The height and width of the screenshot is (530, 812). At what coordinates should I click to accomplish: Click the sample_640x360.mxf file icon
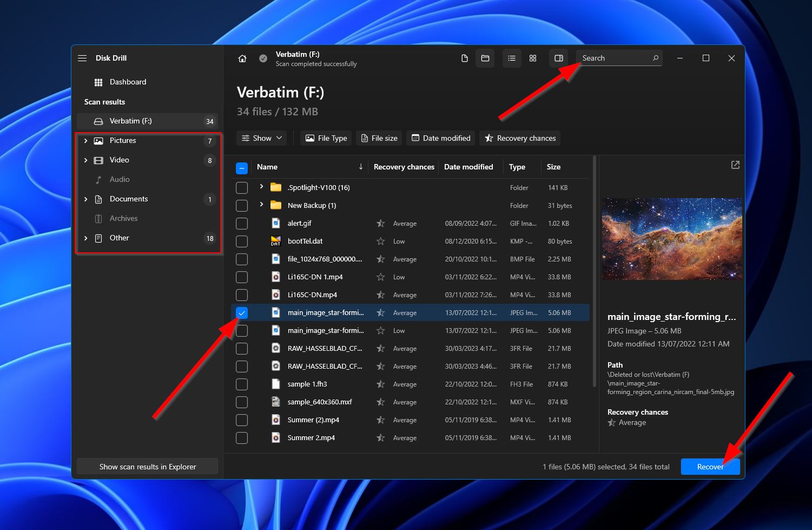tap(276, 402)
